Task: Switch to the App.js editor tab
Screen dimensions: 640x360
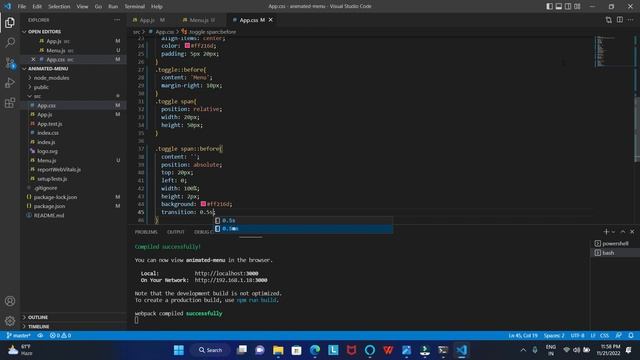Action: click(149, 20)
